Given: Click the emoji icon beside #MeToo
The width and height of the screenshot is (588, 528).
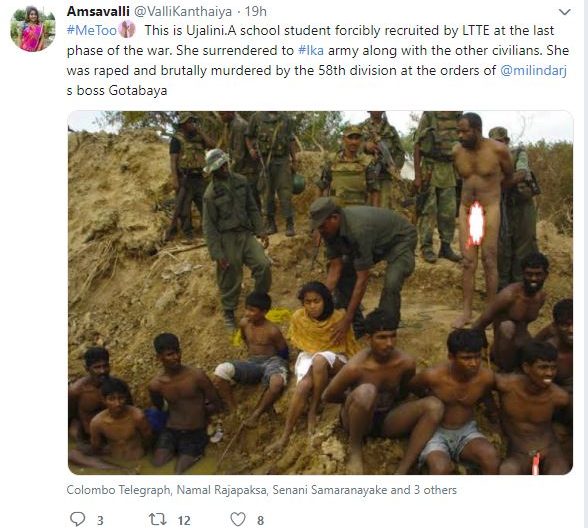Looking at the screenshot, I should tap(127, 30).
